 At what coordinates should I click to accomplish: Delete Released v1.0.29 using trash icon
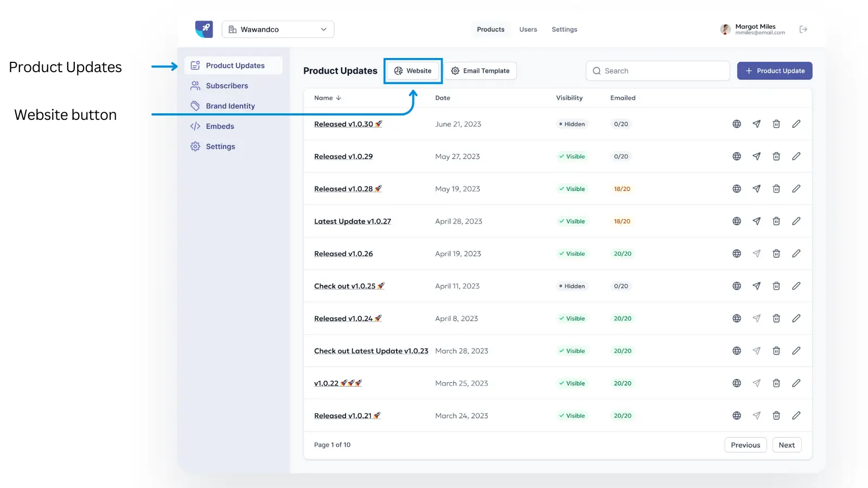tap(776, 156)
